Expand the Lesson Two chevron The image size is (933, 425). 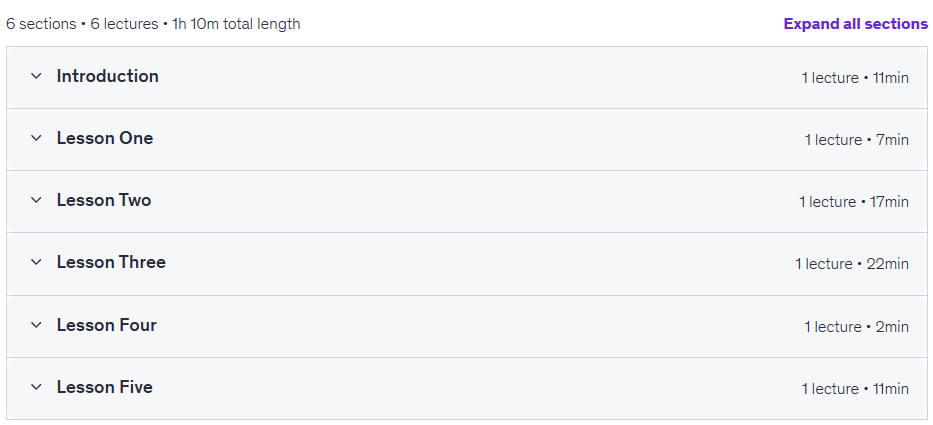point(36,200)
